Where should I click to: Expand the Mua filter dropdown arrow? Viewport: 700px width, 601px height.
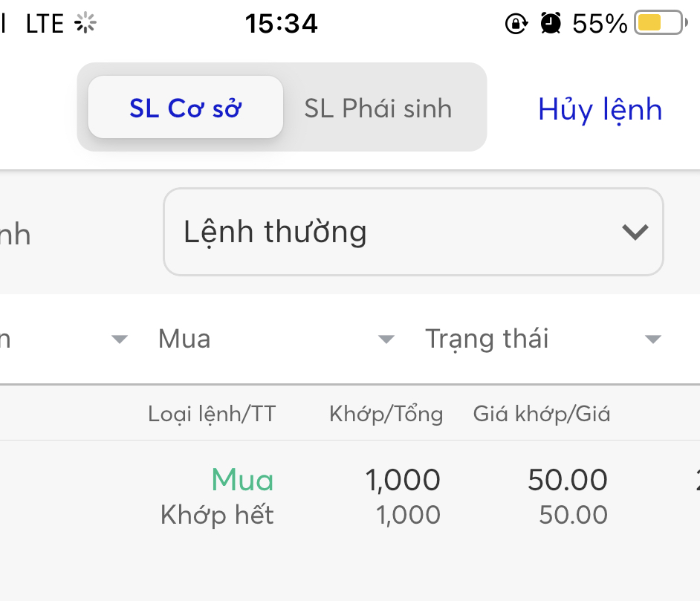(x=386, y=340)
